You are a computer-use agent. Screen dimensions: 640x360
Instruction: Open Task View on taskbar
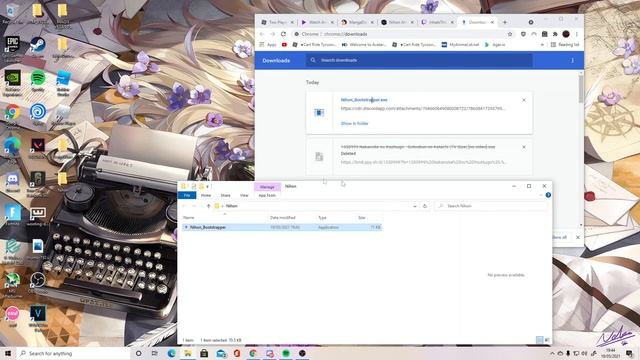point(155,353)
